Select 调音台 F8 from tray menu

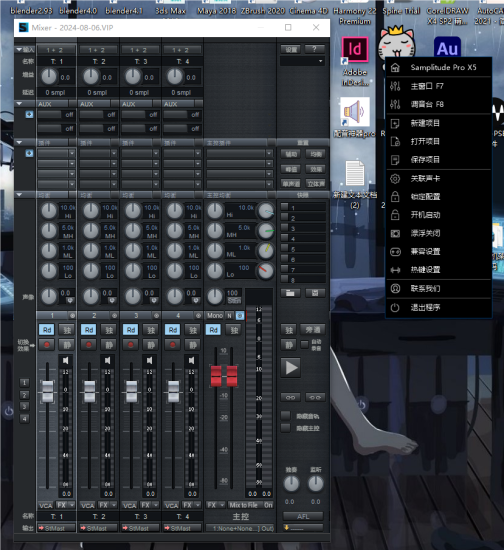click(x=438, y=104)
